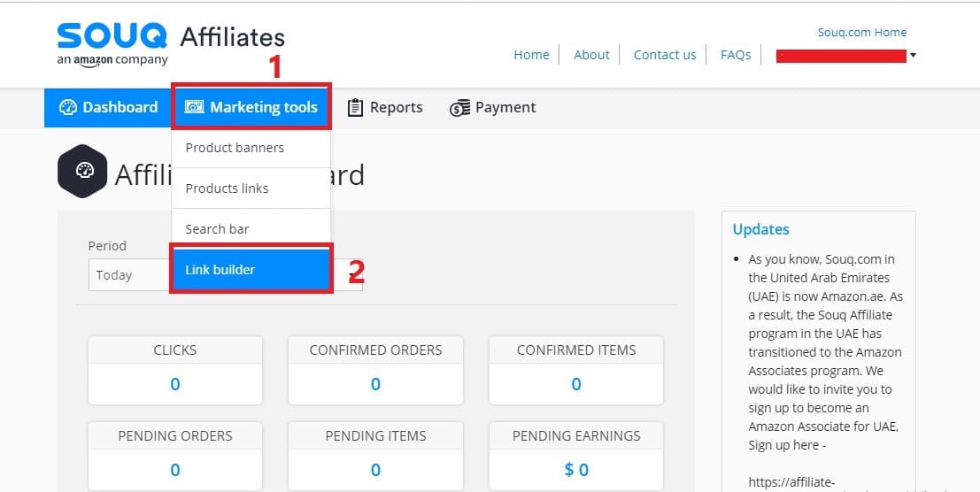Image resolution: width=980 pixels, height=492 pixels.
Task: Open the About page link
Action: pos(591,55)
